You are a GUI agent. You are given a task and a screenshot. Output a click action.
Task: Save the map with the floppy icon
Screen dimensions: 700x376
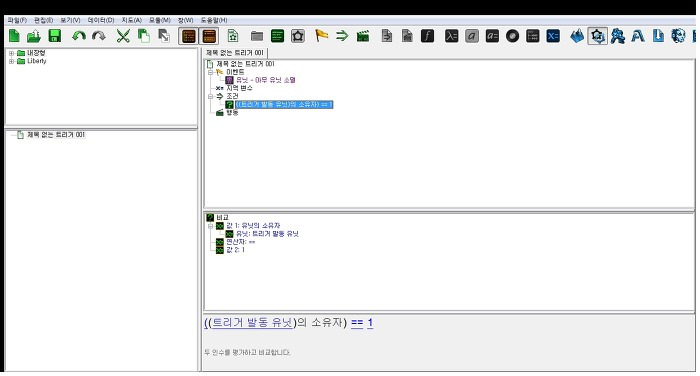click(54, 36)
